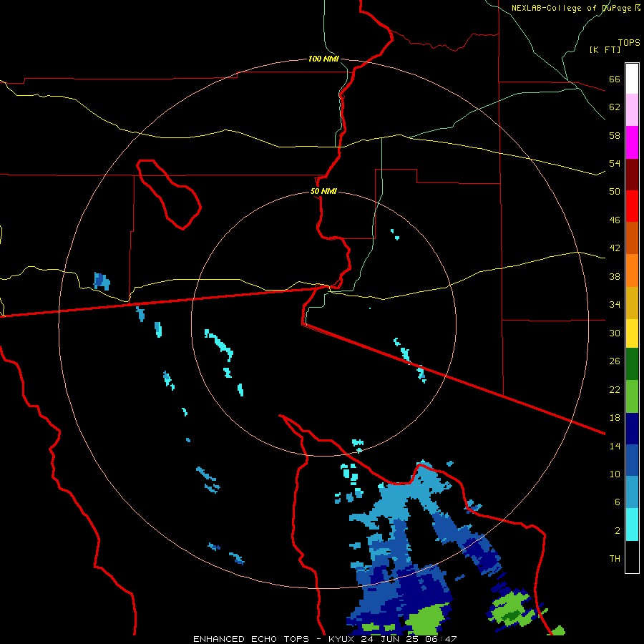Click the 50 legend value label
This screenshot has height=644, width=644.
[615, 192]
